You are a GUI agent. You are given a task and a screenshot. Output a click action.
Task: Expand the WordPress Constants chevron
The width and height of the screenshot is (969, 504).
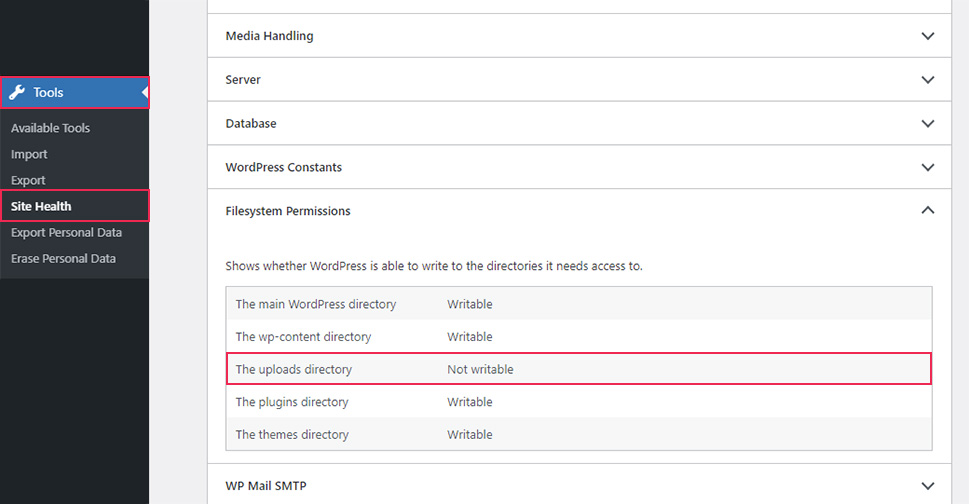[x=928, y=167]
